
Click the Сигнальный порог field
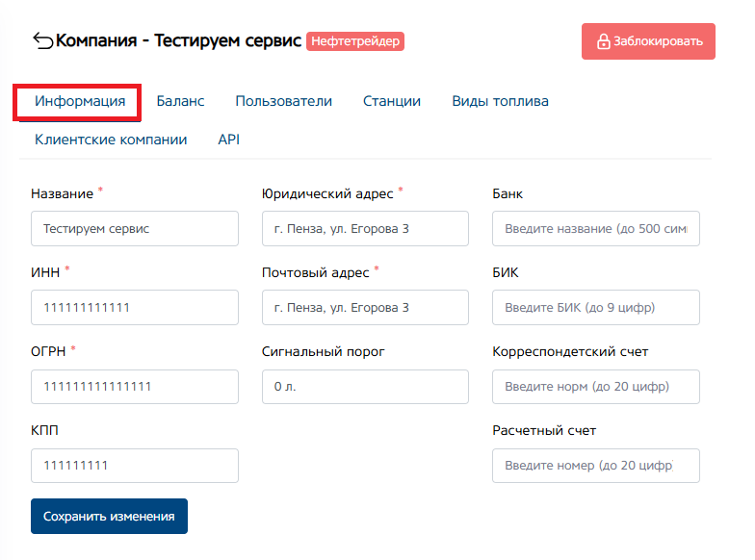[x=365, y=387]
